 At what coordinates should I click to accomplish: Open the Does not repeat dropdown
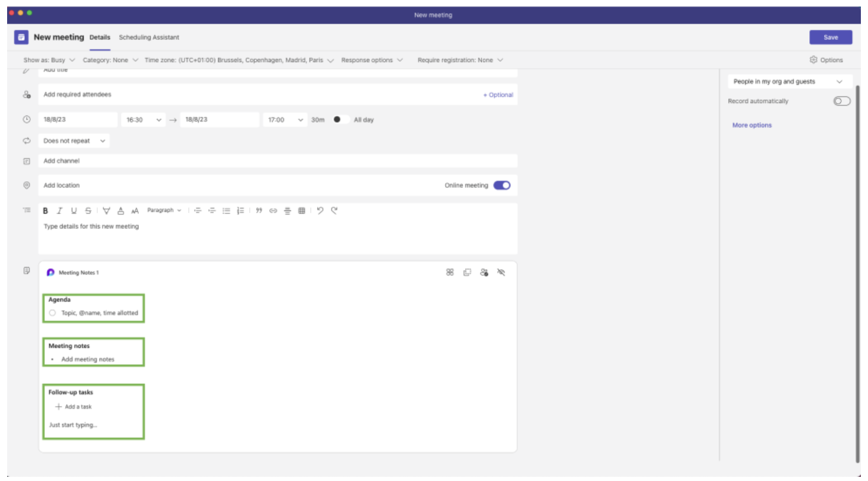[74, 141]
